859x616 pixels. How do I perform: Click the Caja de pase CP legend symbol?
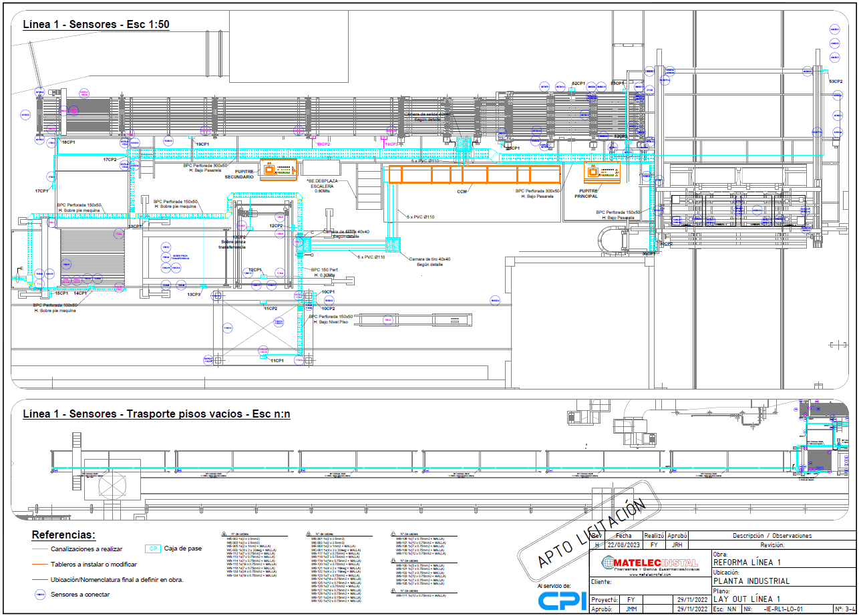point(153,549)
